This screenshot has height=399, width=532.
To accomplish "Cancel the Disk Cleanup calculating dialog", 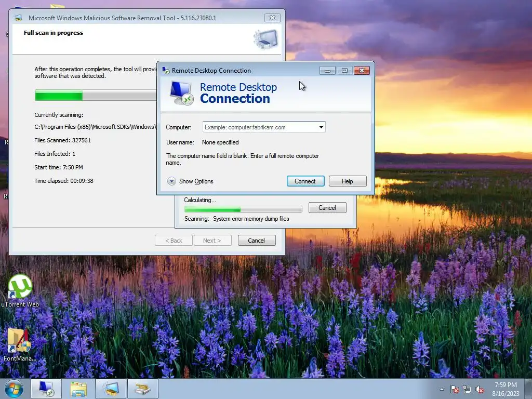I will tap(327, 208).
